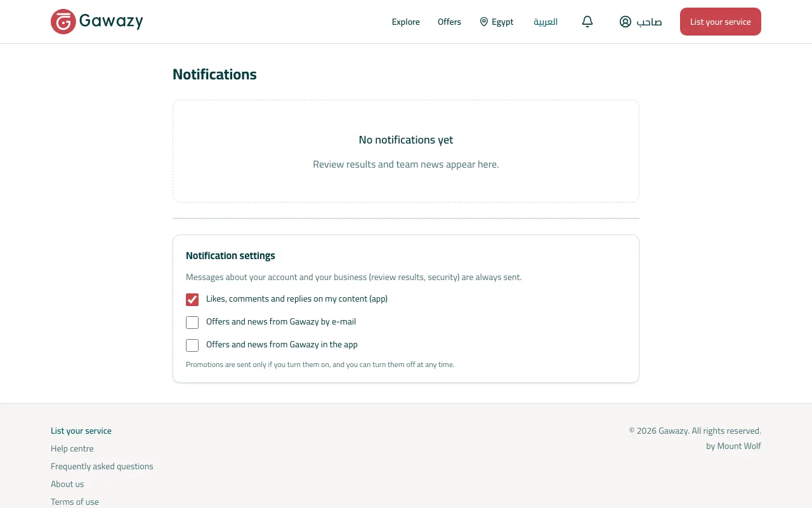
Task: Click the Notifications page heading
Action: [214, 74]
